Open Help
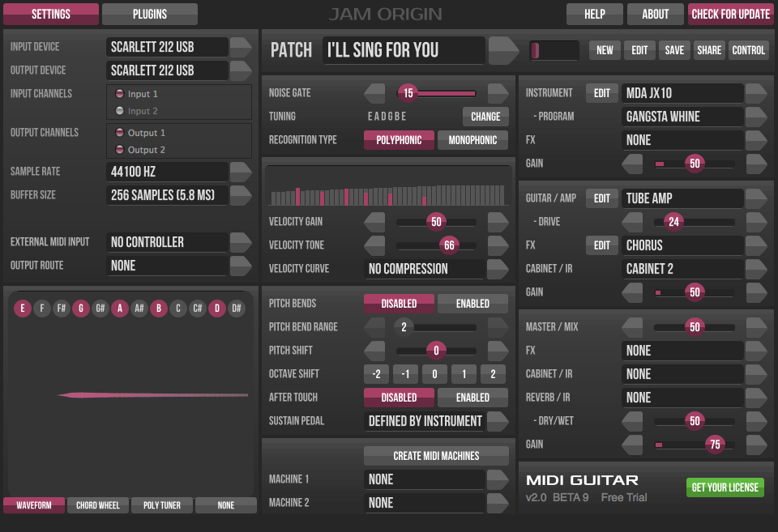The height and width of the screenshot is (532, 778). 594,14
